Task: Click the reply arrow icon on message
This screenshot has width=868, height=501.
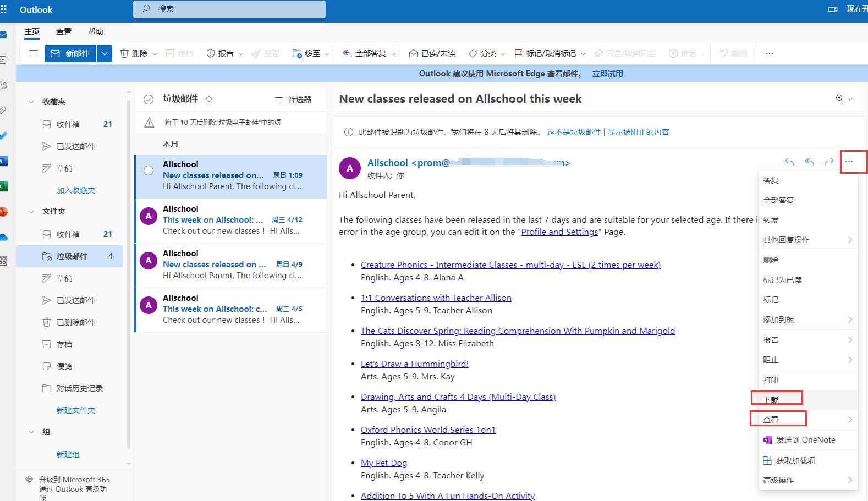Action: (x=789, y=162)
